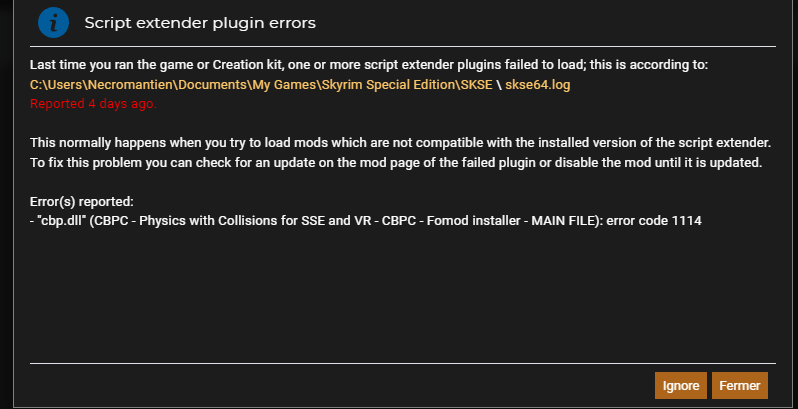798x409 pixels.
Task: Click the horizontal divider under the title
Action: pyautogui.click(x=403, y=46)
